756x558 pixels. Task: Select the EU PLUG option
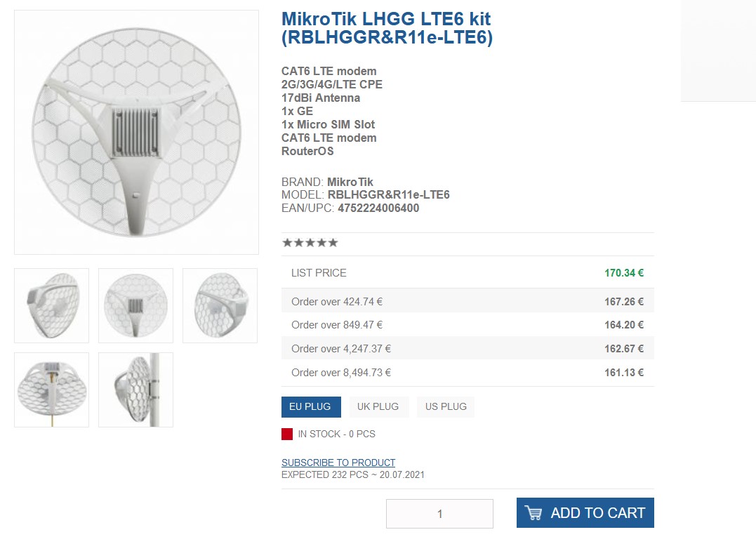click(x=311, y=407)
